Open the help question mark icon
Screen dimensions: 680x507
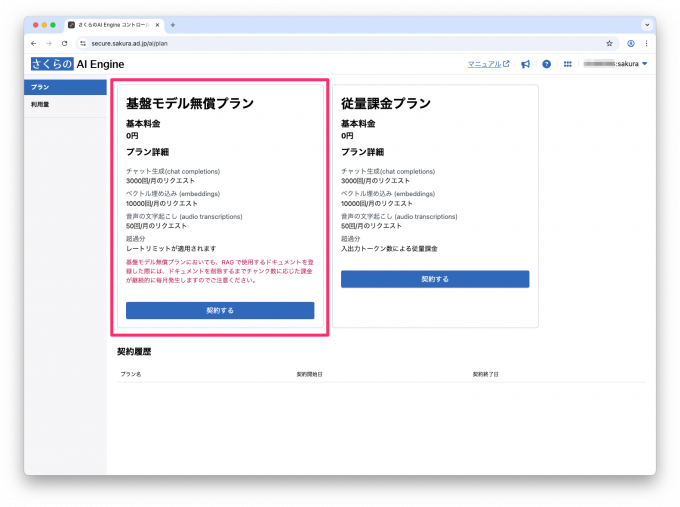click(x=546, y=64)
